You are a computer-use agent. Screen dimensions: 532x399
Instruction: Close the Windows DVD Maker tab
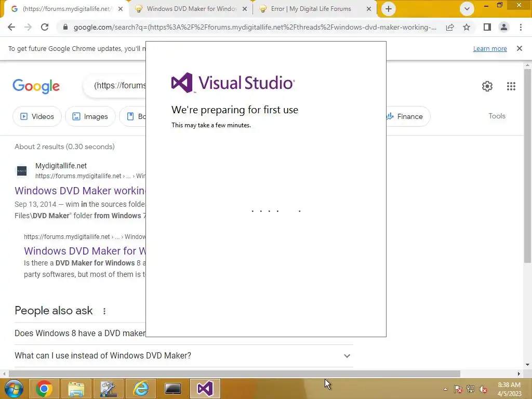point(245,9)
